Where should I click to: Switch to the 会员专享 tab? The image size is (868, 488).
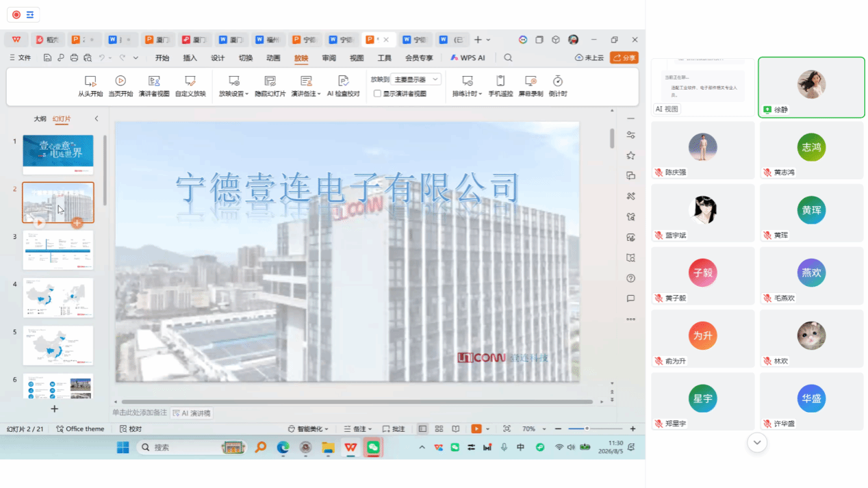[x=419, y=58]
